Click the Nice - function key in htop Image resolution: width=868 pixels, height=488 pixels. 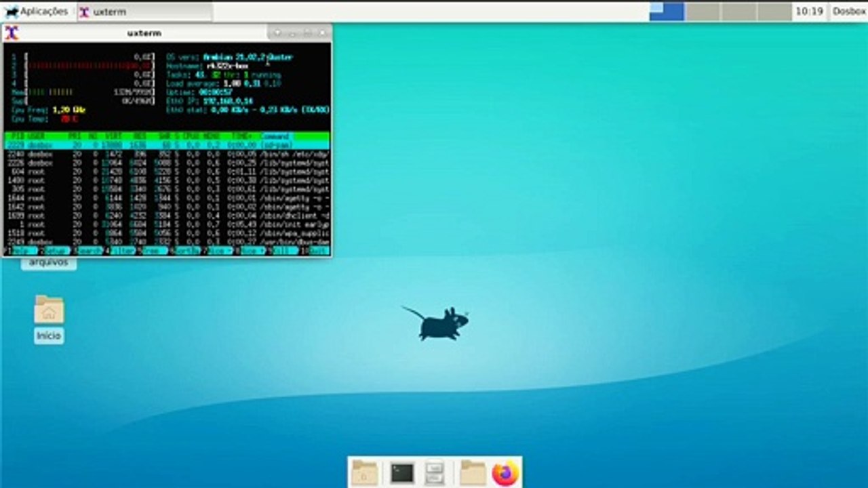(219, 251)
